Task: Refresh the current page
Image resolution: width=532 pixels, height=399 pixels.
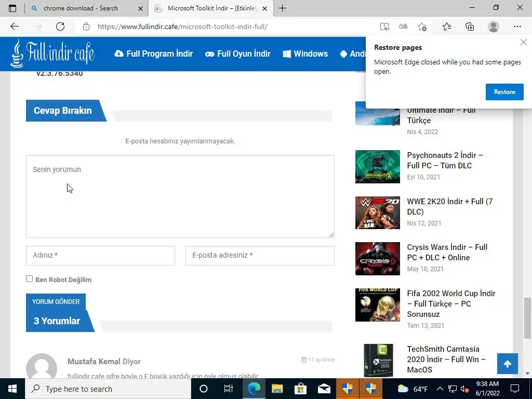Action: [x=60, y=26]
